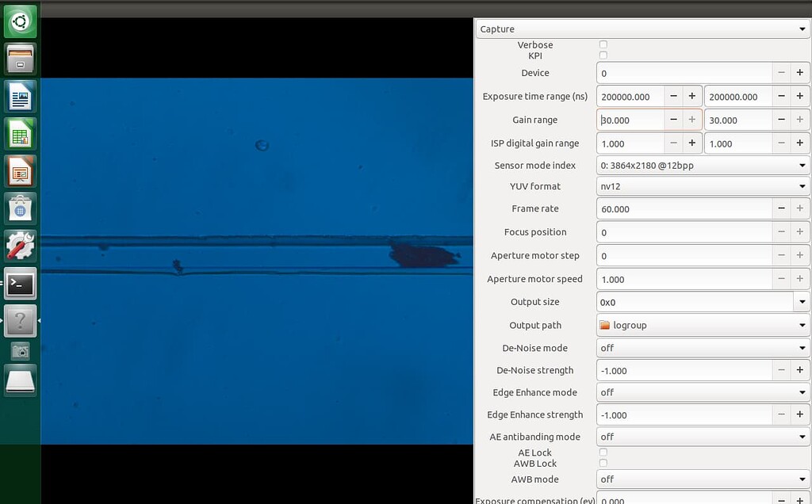Enable the Verbose checkbox
Screen dimensions: 812x504
pyautogui.click(x=603, y=44)
